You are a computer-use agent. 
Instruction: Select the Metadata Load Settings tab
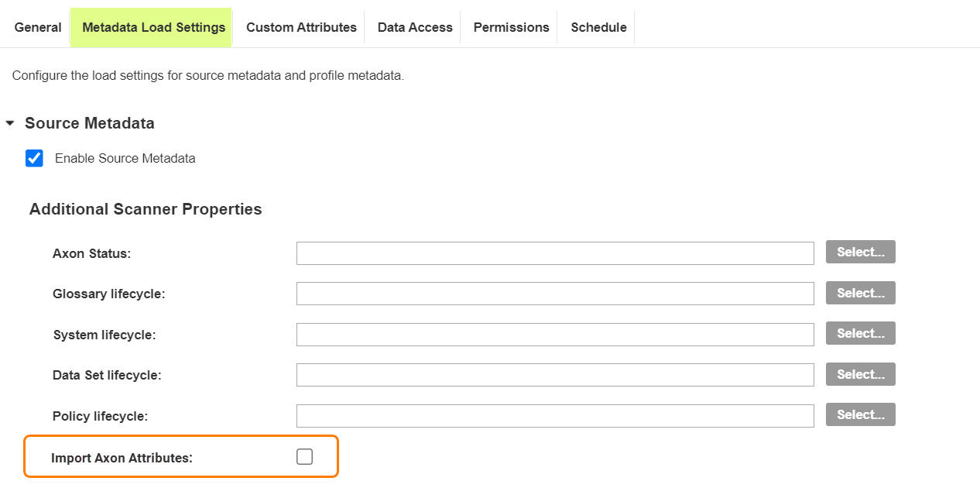click(152, 28)
